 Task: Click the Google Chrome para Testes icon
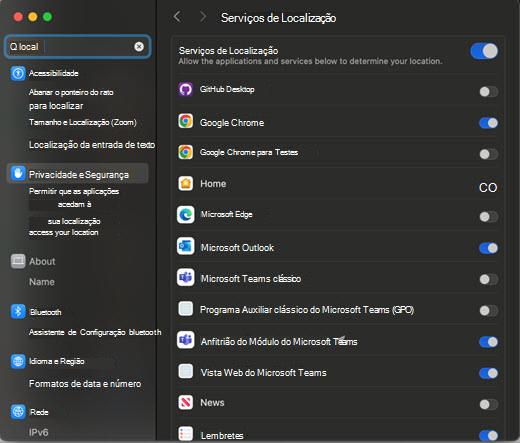186,152
